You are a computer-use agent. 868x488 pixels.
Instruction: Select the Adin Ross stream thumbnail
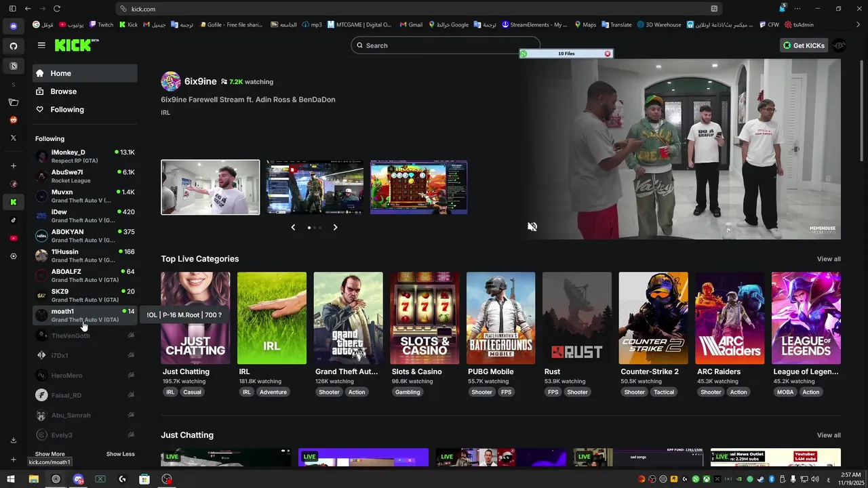[210, 187]
